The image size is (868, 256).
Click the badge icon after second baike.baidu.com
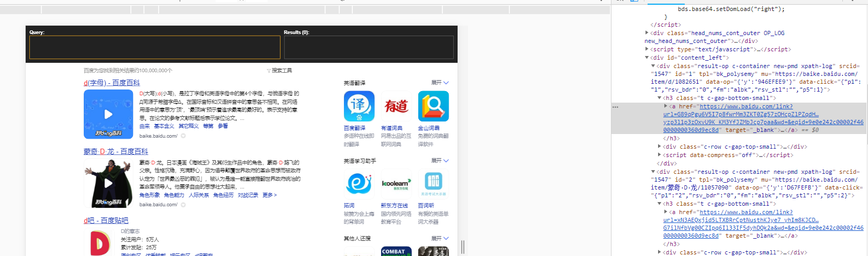click(183, 205)
